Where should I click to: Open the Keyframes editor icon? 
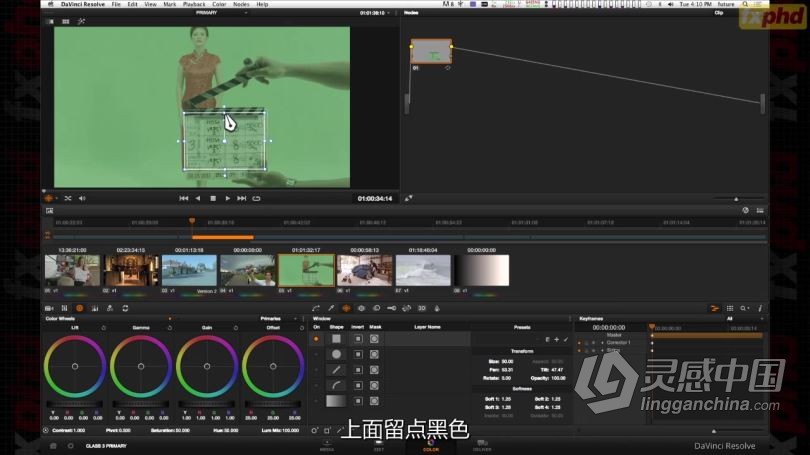click(715, 308)
